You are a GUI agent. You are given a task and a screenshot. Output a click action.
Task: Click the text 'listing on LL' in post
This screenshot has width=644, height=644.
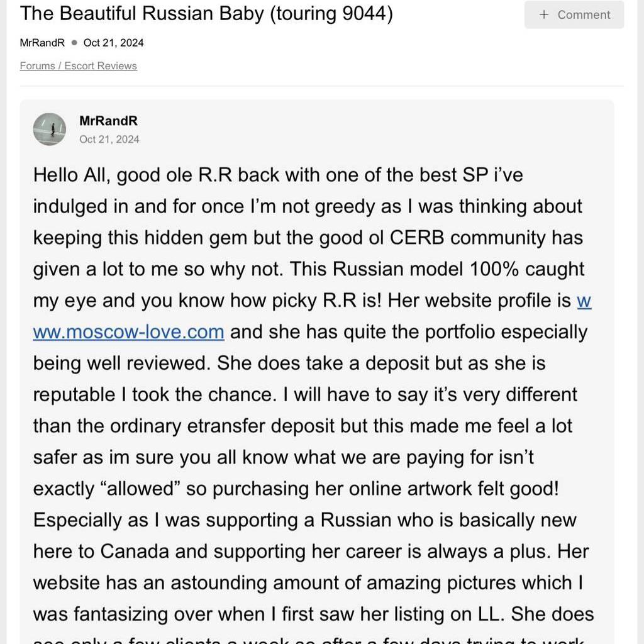[x=449, y=614]
